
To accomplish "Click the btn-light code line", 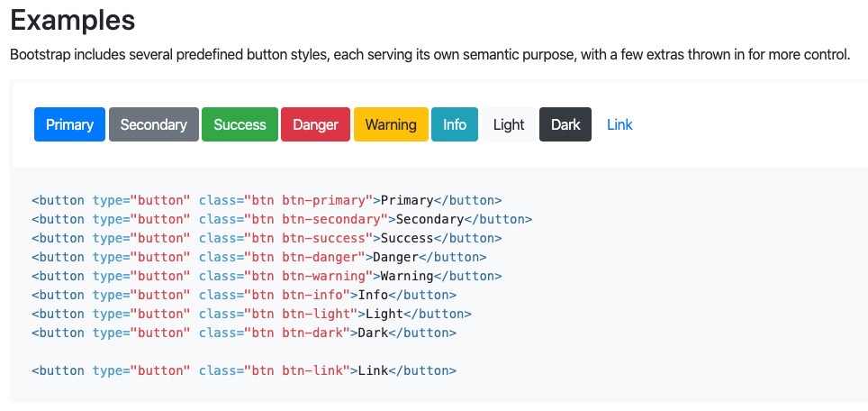I will [x=251, y=314].
